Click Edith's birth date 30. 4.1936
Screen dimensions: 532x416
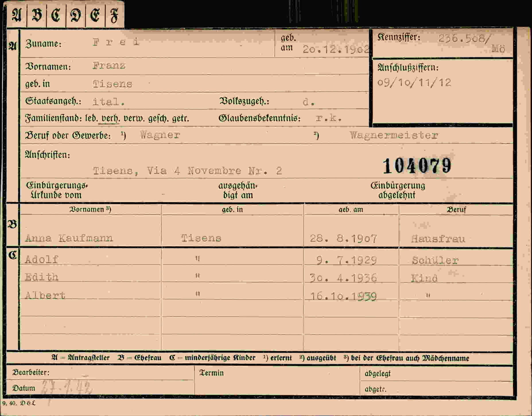[x=343, y=278]
